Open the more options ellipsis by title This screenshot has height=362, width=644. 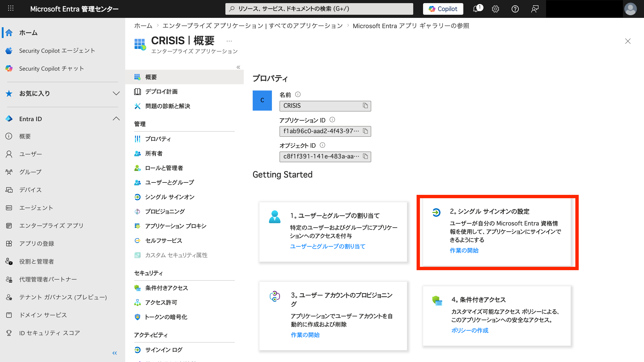tap(229, 41)
